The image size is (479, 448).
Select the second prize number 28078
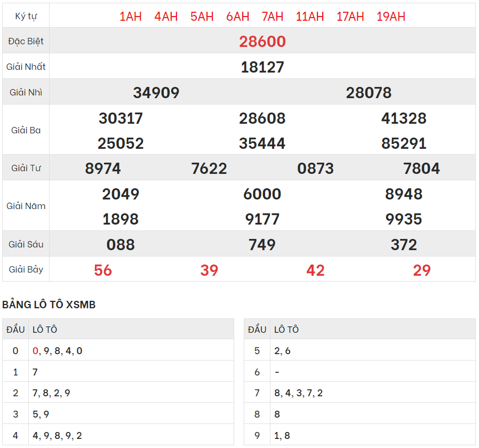pos(369,93)
